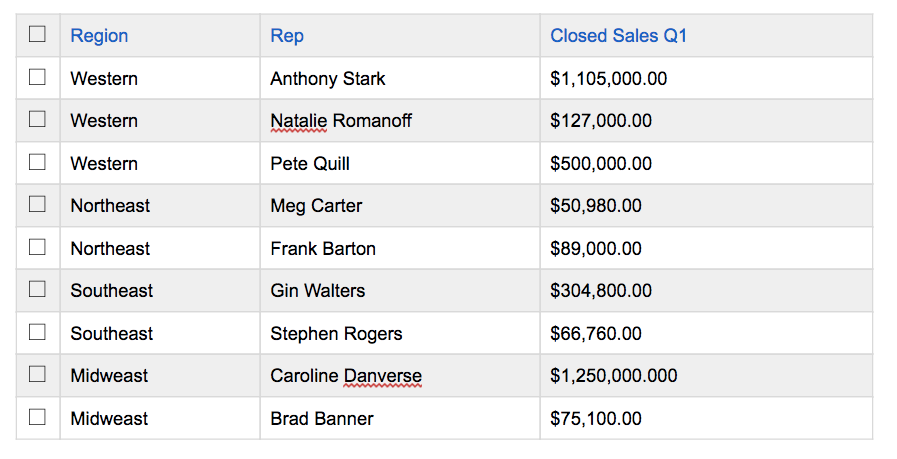Tick the Caroline Danverse row checkbox
This screenshot has width=897, height=459.
coord(38,374)
